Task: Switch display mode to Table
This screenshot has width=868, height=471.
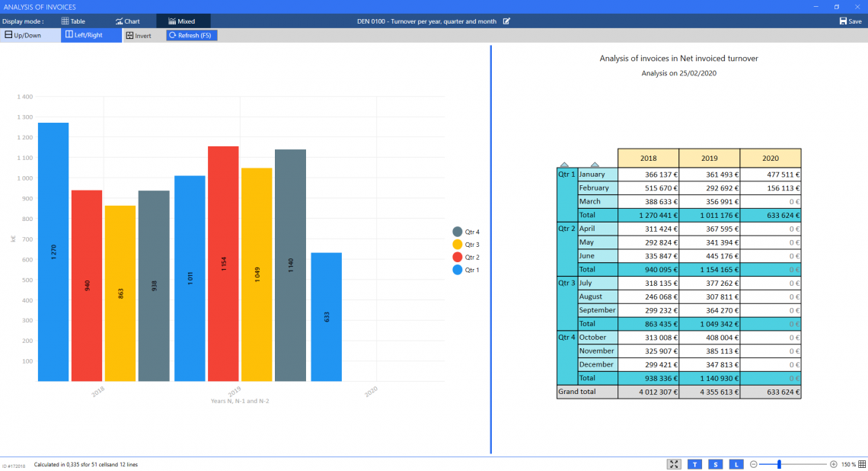Action: (73, 21)
